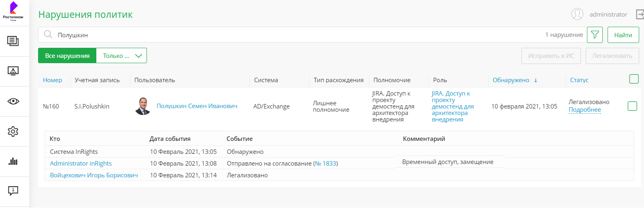Click the logout icon next to administrator
644x217 pixels.
(640, 15)
